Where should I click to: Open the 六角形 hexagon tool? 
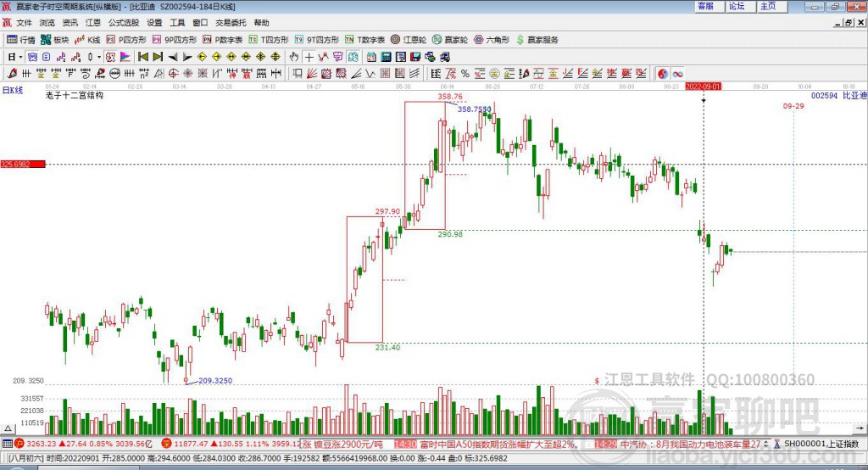492,40
